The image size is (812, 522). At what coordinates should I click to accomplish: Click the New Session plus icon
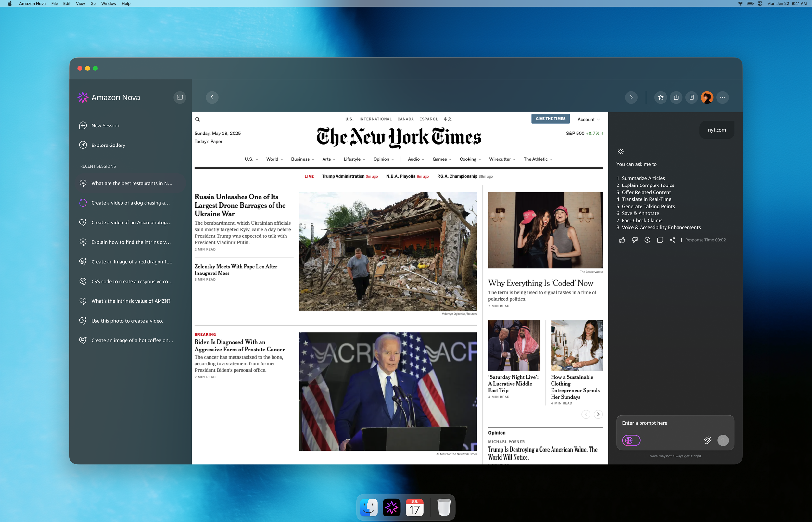point(83,125)
